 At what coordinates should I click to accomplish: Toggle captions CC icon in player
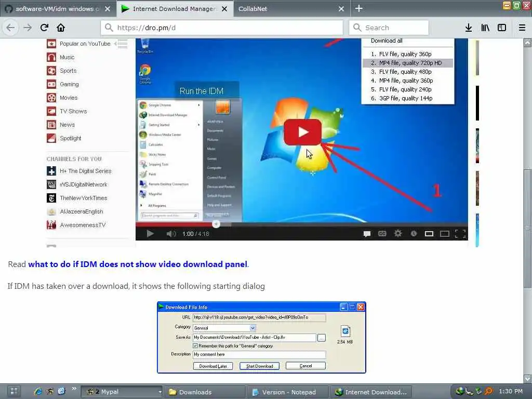coord(382,233)
